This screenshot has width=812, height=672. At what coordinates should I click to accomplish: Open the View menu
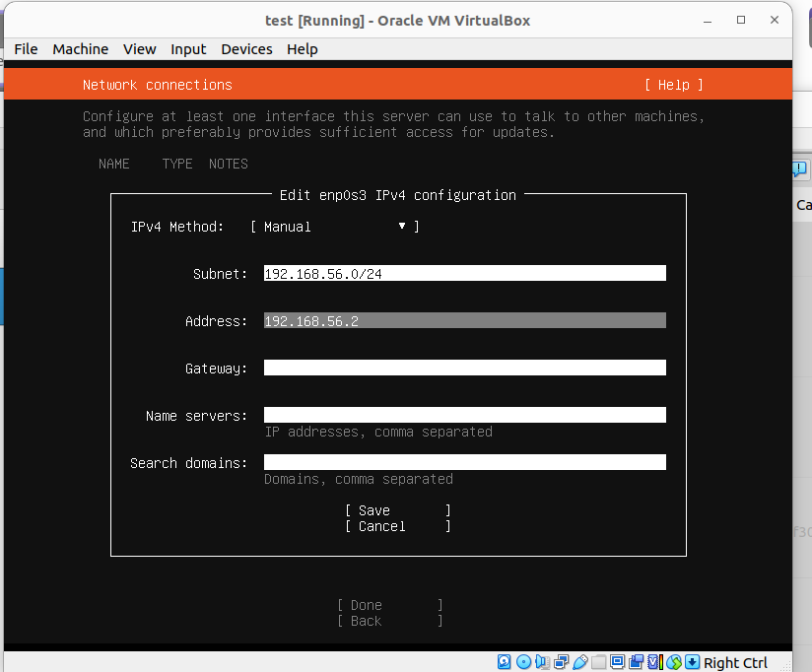pos(139,49)
